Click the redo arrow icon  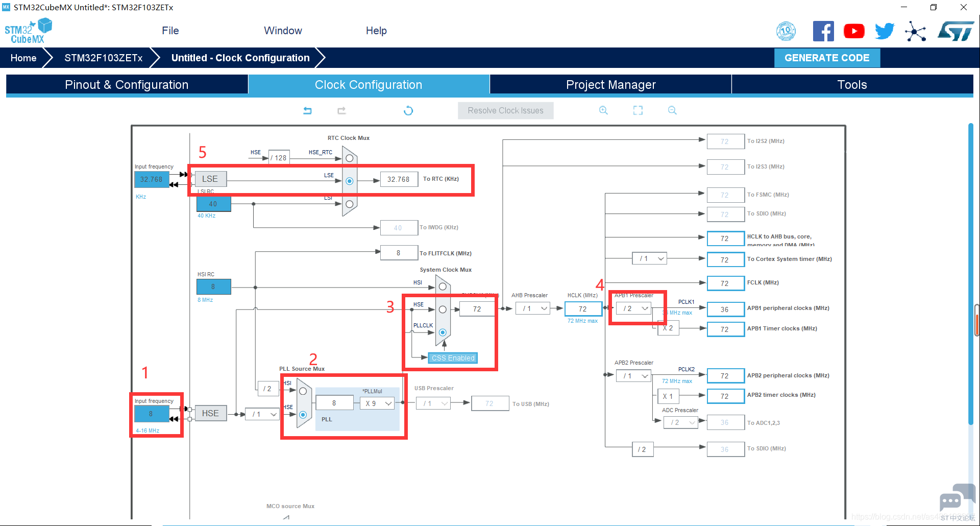pos(341,110)
